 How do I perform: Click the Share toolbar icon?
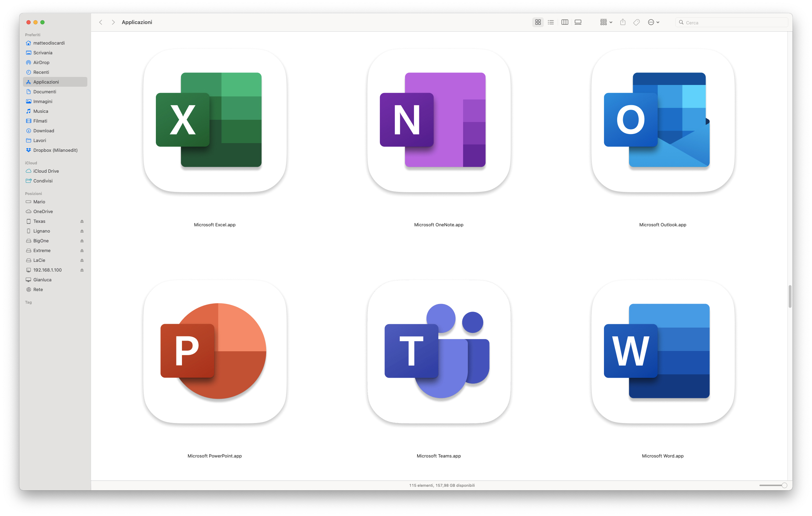pos(623,22)
